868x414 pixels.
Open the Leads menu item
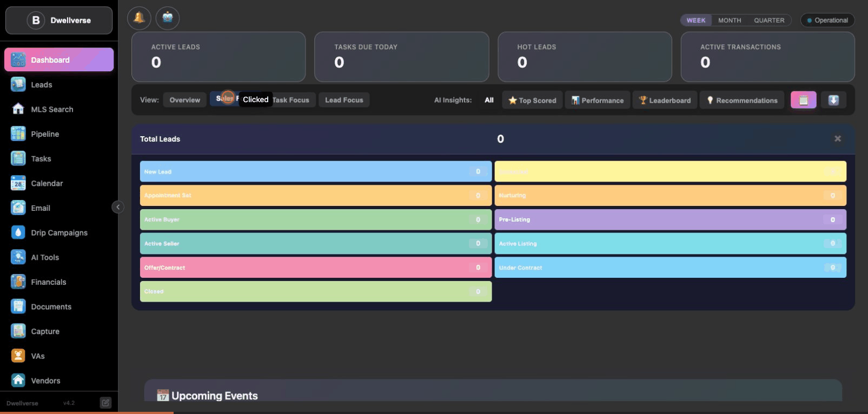[x=59, y=85]
